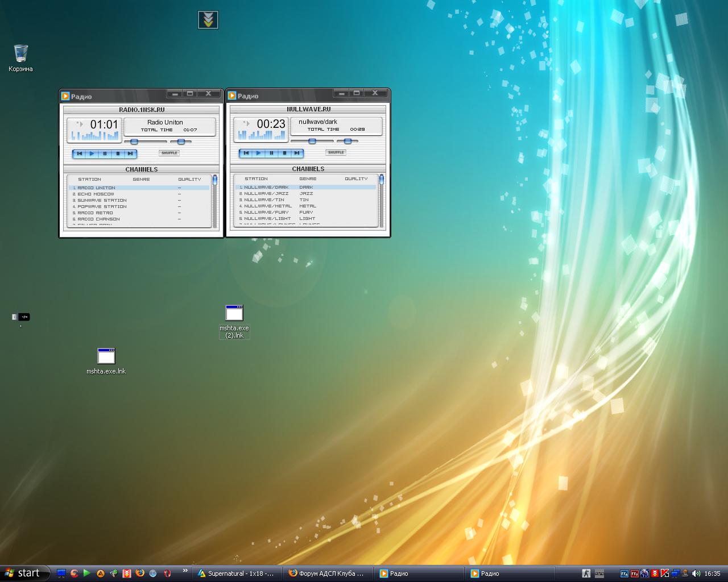728x582 pixels.
Task: Toggle SHUFFLE in the RADIO.1NSK.RU player
Action: [169, 153]
